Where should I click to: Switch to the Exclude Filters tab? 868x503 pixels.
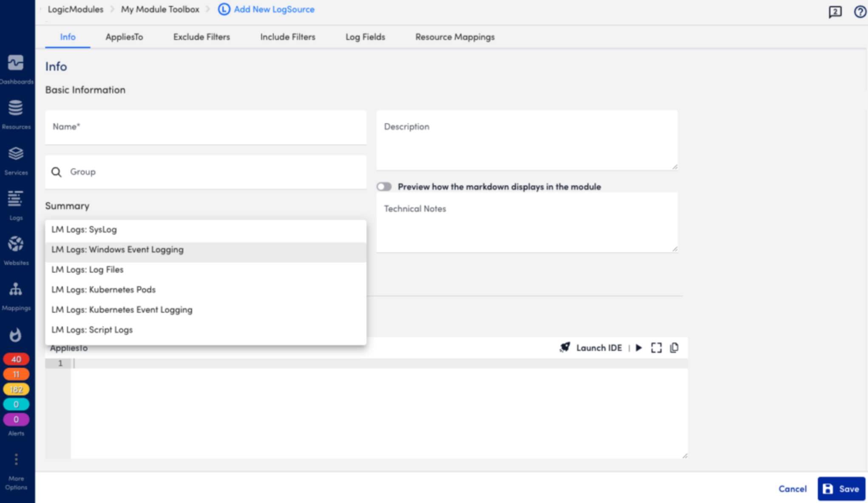(201, 37)
